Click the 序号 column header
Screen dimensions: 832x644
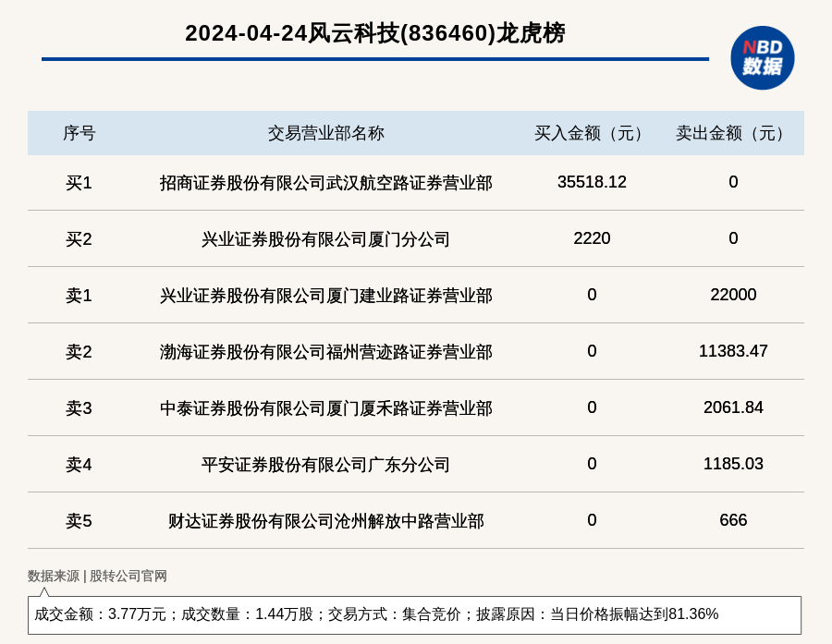tap(80, 133)
